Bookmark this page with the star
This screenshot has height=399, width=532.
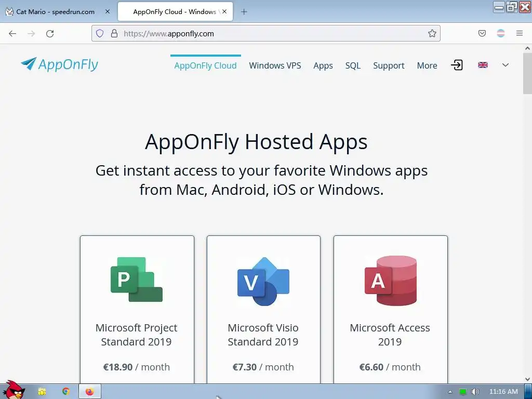(x=432, y=33)
